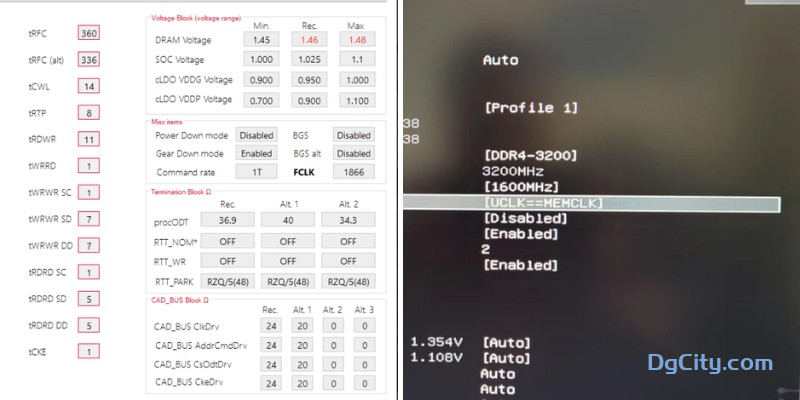Click DRAM Voltage Max value 1.48

point(357,40)
